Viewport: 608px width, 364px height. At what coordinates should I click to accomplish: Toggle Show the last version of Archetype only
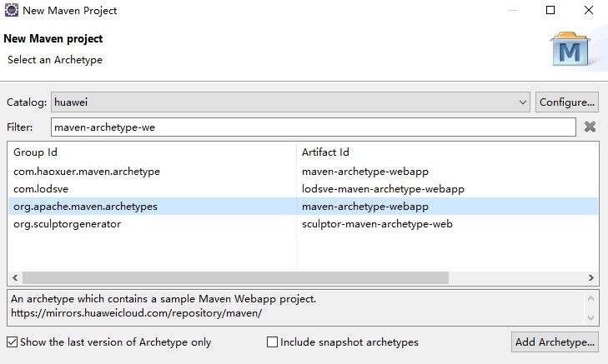pyautogui.click(x=12, y=342)
